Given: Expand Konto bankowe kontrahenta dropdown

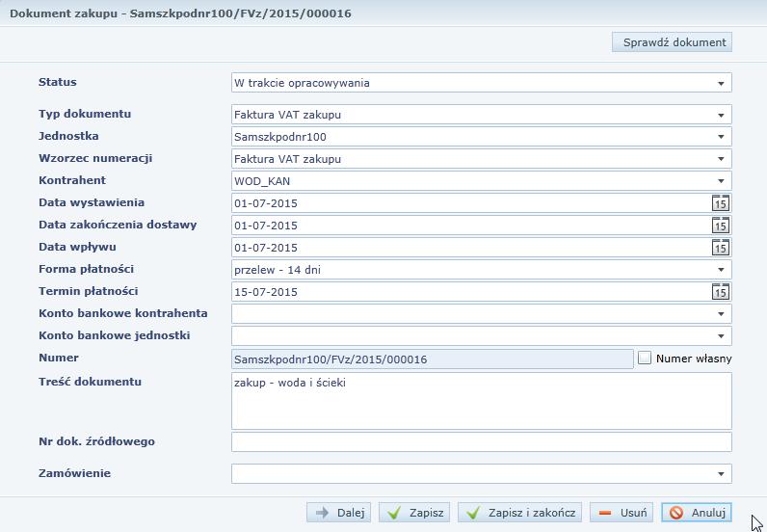Looking at the screenshot, I should [x=721, y=314].
